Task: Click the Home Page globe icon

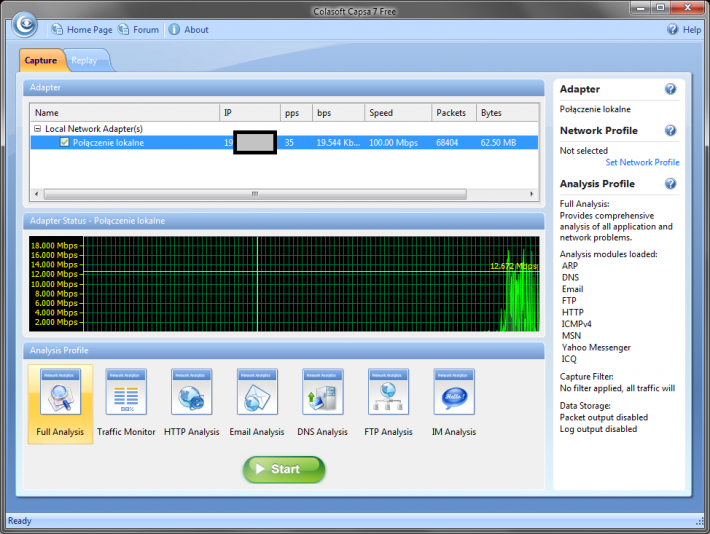Action: click(57, 30)
